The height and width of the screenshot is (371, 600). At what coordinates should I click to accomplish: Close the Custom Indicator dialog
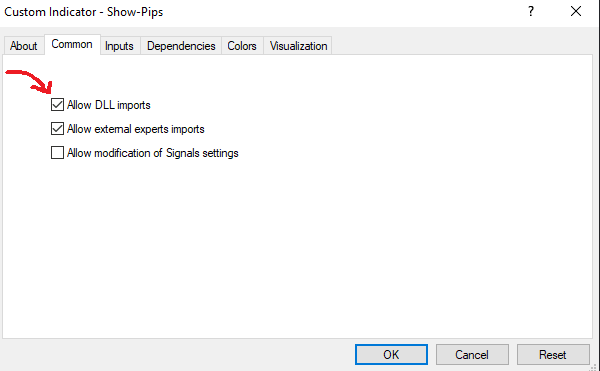pyautogui.click(x=576, y=11)
